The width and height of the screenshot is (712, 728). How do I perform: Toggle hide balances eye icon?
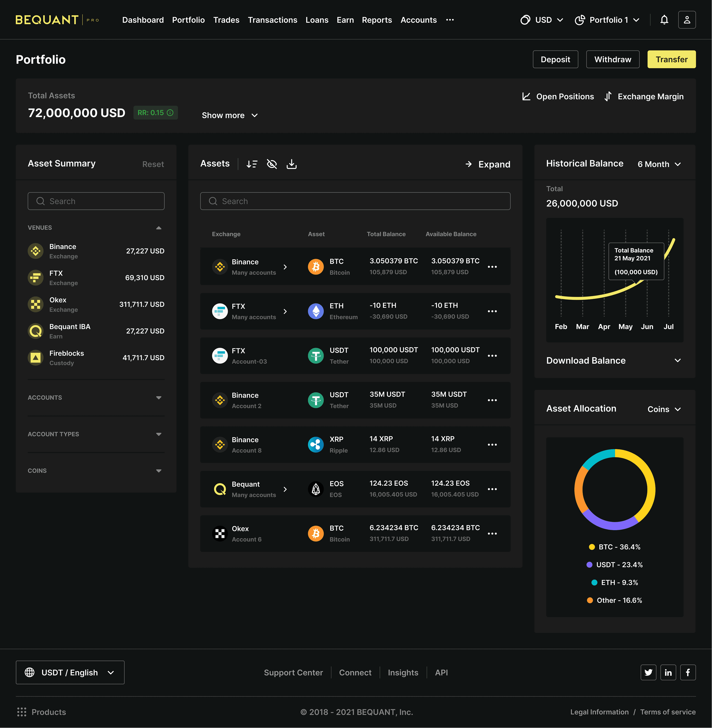click(271, 164)
